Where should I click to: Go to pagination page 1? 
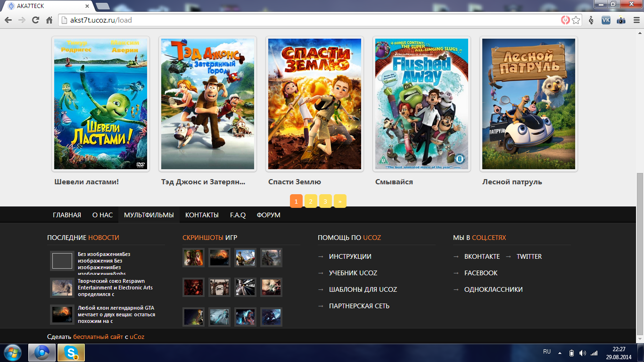[x=296, y=201]
